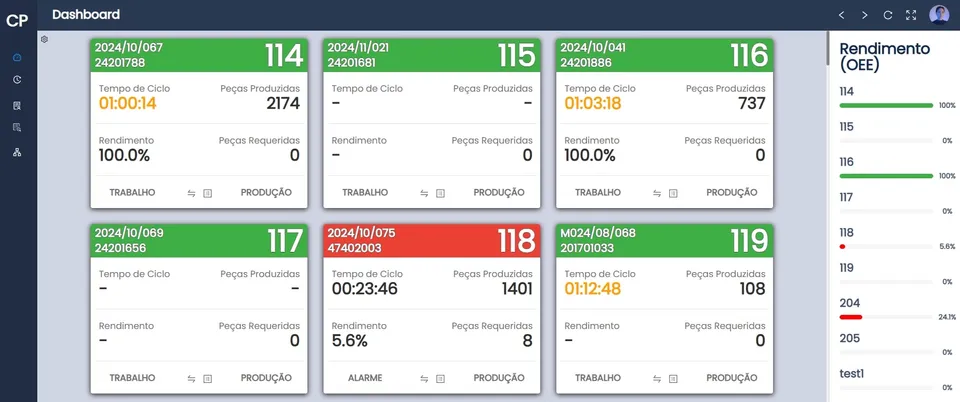Click 205 in the OEE list

850,338
